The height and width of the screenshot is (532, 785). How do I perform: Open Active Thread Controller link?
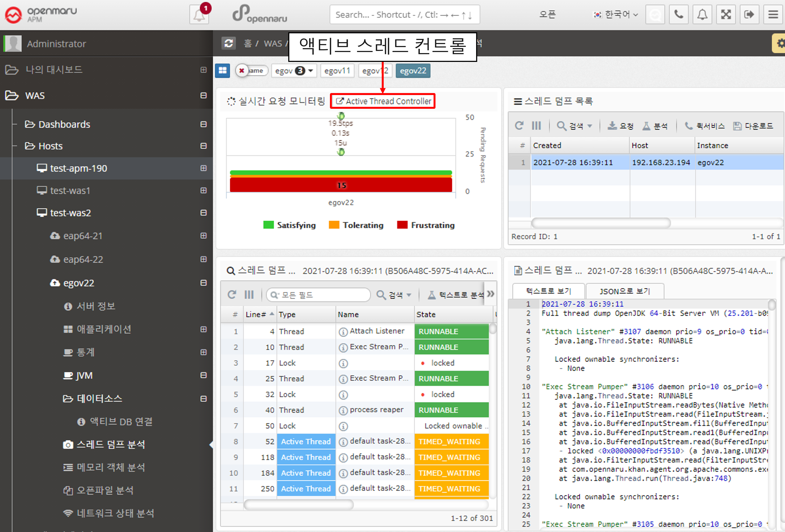click(x=383, y=101)
